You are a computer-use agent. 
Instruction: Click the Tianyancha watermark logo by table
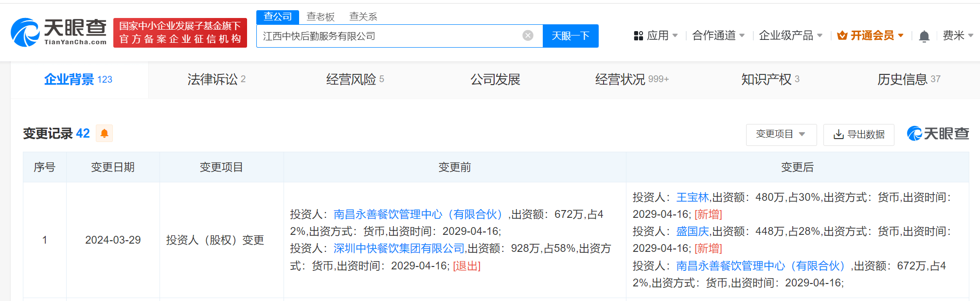pyautogui.click(x=938, y=134)
